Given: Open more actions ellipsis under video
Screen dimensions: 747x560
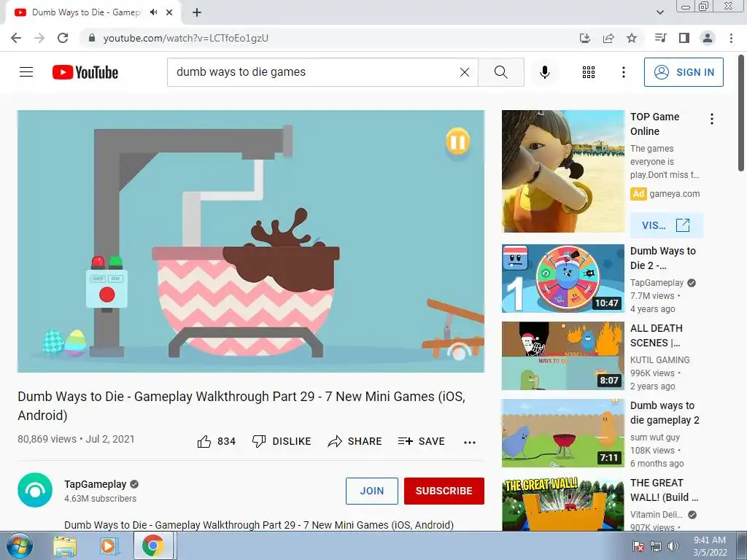Looking at the screenshot, I should coord(470,443).
